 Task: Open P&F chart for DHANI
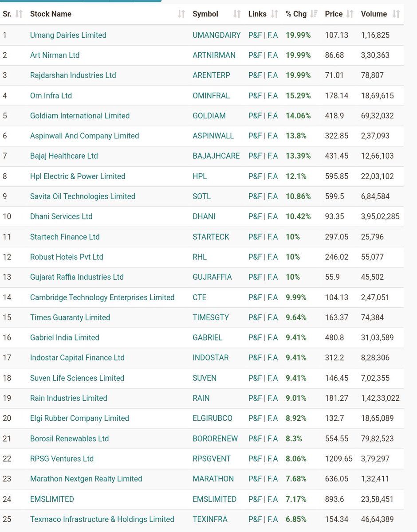[x=255, y=217]
